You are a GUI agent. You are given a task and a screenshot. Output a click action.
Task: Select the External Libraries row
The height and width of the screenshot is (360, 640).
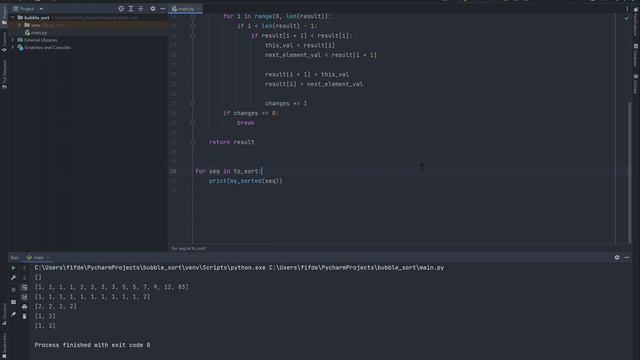pos(88,40)
